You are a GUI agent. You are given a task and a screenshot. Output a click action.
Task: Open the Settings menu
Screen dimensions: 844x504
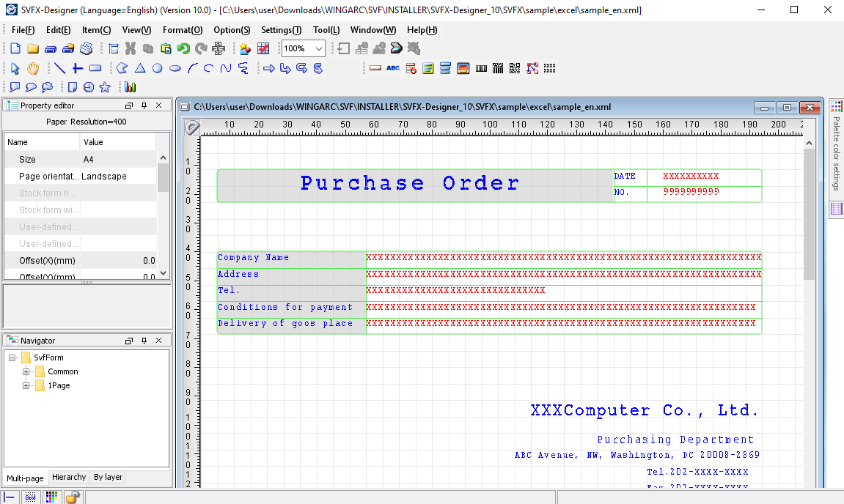coord(281,30)
